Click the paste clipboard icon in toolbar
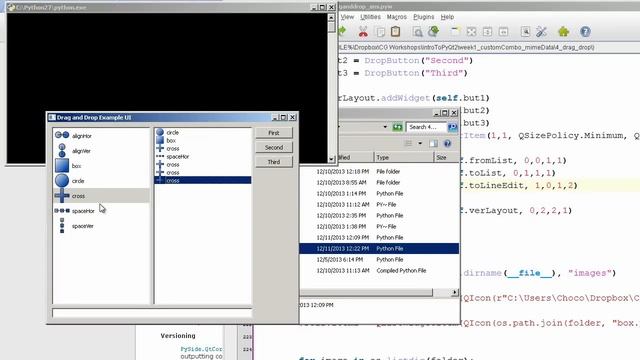Viewport: 640px width, 360px height. (x=395, y=31)
